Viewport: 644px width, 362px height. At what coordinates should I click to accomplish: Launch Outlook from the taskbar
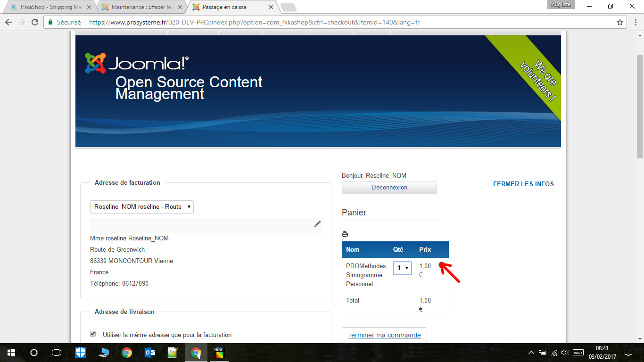(150, 353)
